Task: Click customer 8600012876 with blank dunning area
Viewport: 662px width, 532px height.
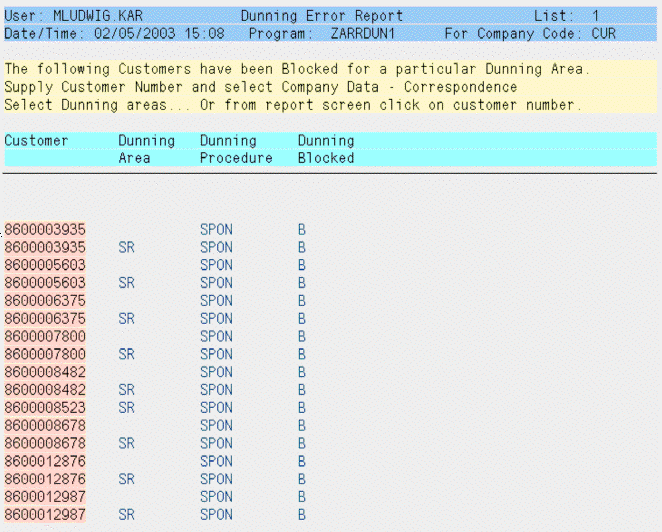Action: [45, 461]
